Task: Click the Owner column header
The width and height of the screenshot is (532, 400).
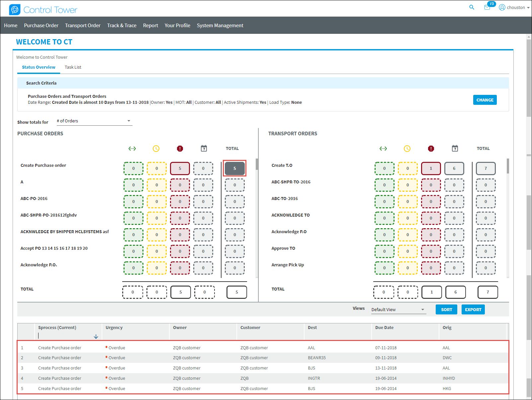Action: [180, 327]
